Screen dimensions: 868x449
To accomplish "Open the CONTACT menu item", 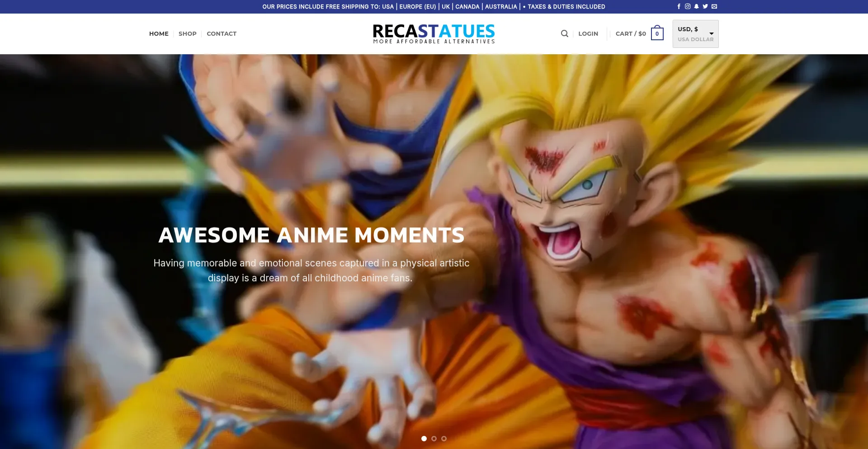I will point(222,33).
